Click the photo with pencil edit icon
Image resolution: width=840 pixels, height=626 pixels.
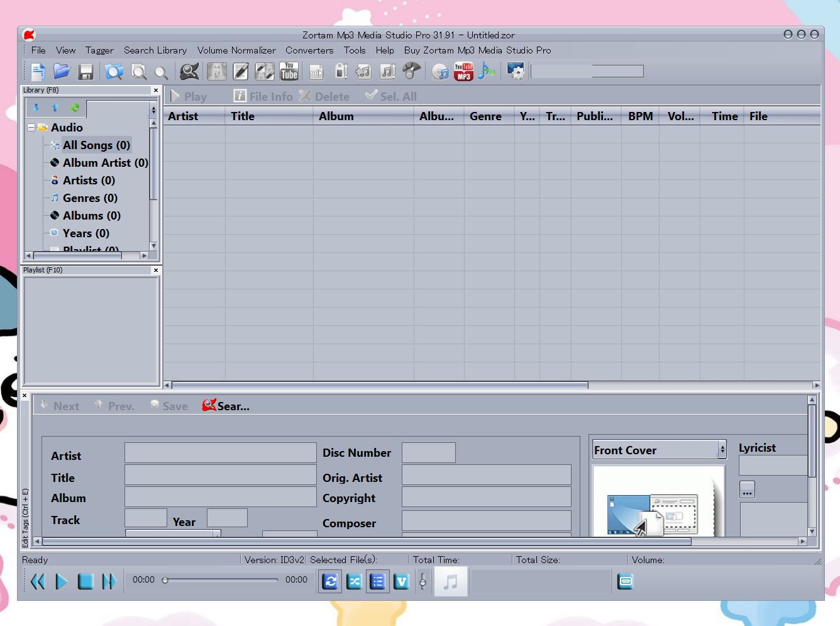[264, 71]
